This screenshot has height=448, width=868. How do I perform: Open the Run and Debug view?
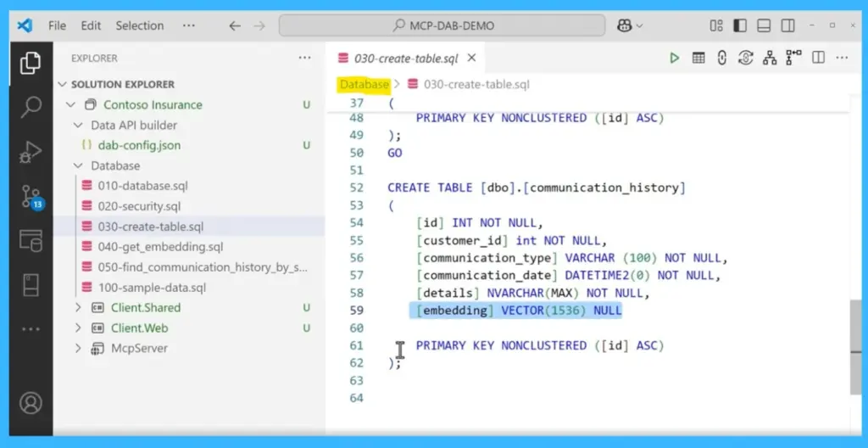(31, 151)
